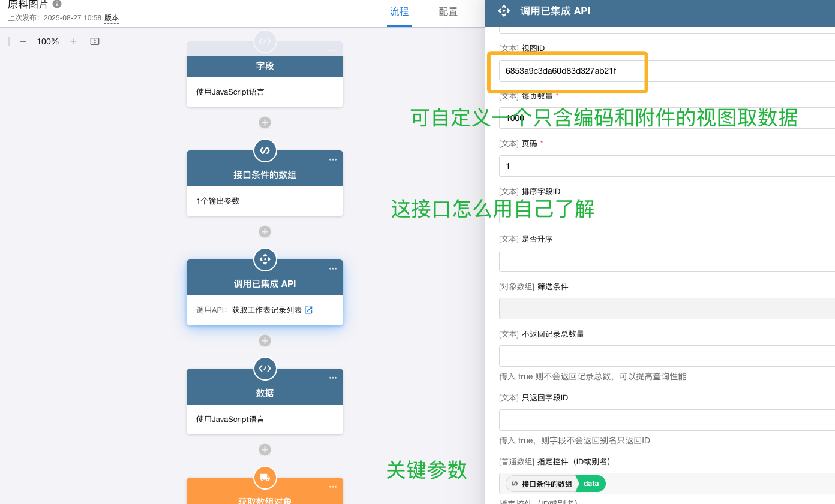Click the 是否升序 input field

point(667,261)
